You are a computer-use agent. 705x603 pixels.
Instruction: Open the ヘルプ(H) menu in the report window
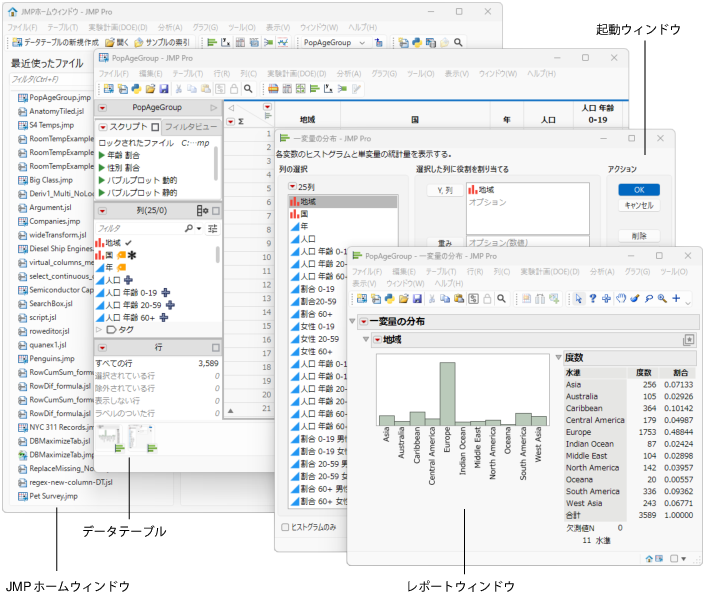[449, 283]
